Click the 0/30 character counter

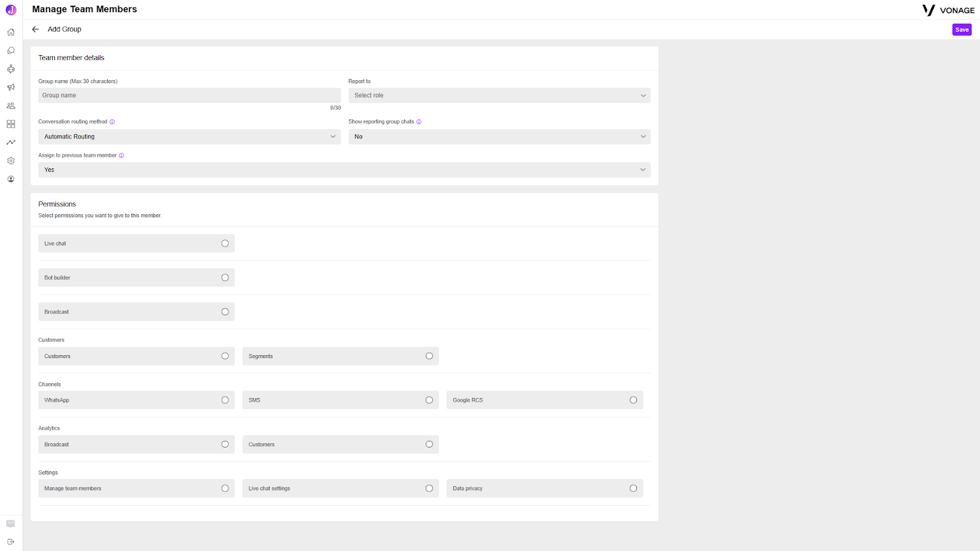[x=336, y=108]
